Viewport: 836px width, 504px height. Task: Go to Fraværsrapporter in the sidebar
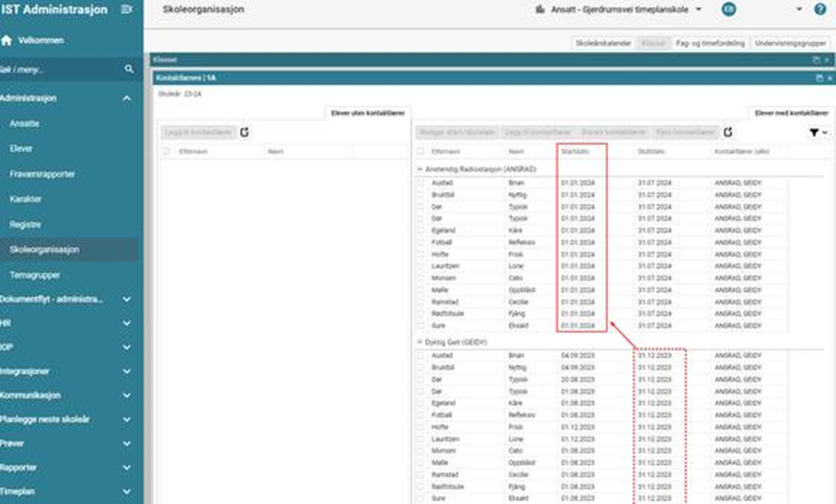pyautogui.click(x=42, y=174)
